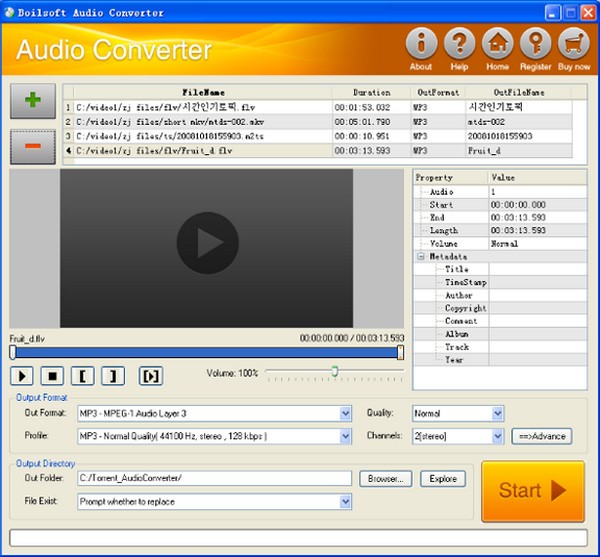Open the About icon in header
This screenshot has width=600, height=557.
(x=421, y=45)
